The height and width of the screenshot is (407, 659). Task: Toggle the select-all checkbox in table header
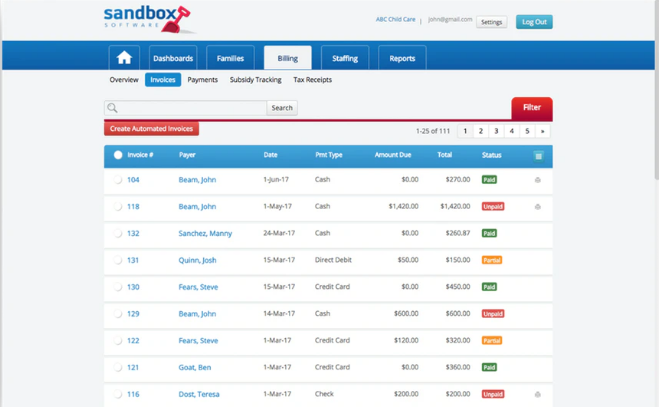click(118, 155)
